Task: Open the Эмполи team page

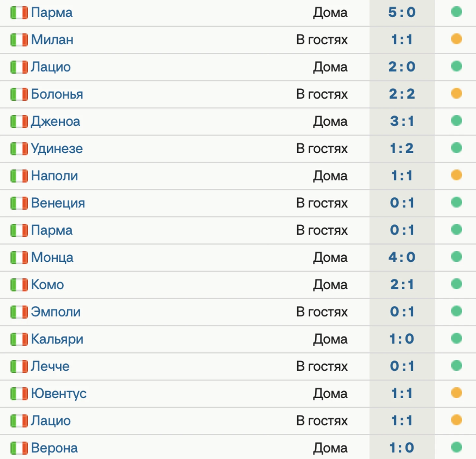Action: [x=56, y=312]
